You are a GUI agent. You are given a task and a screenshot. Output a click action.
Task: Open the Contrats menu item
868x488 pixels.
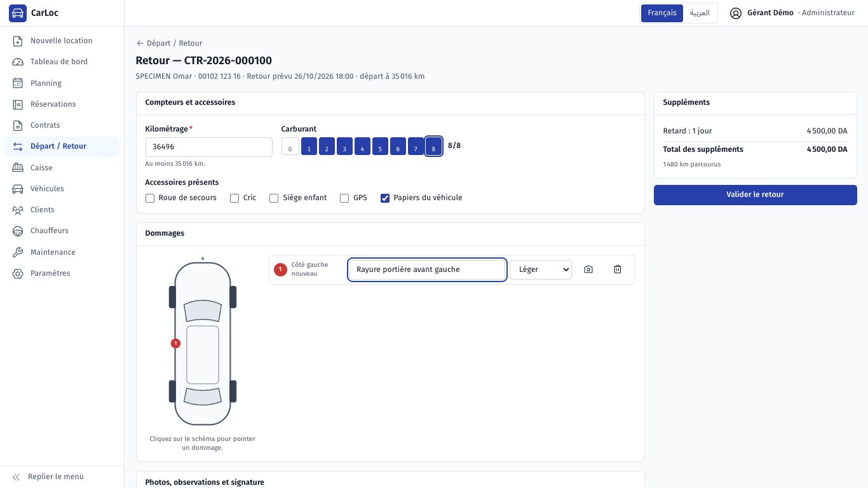(62, 125)
